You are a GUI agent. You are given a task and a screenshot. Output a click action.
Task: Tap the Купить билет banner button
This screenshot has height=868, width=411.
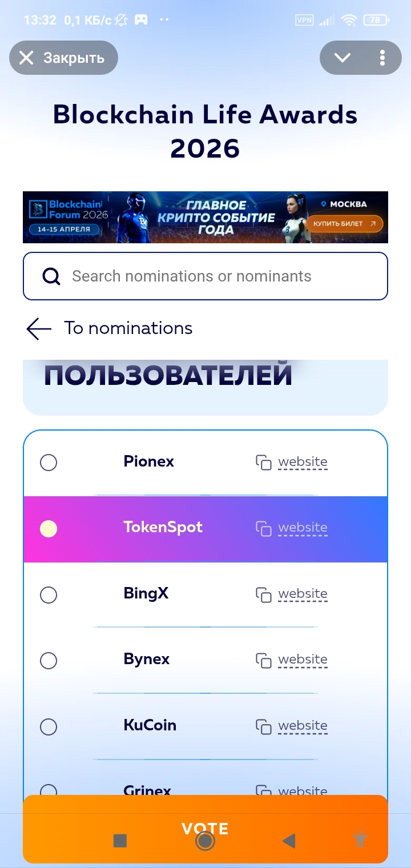(x=344, y=224)
